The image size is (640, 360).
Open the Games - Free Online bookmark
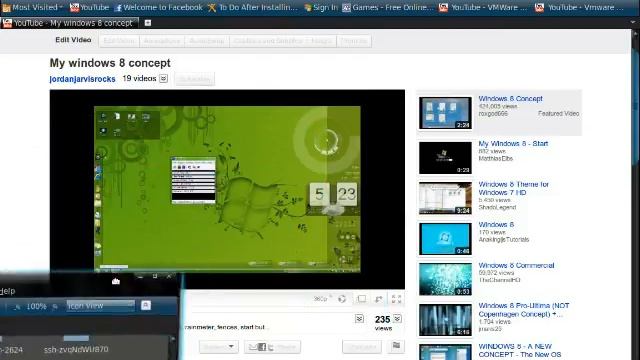point(387,7)
